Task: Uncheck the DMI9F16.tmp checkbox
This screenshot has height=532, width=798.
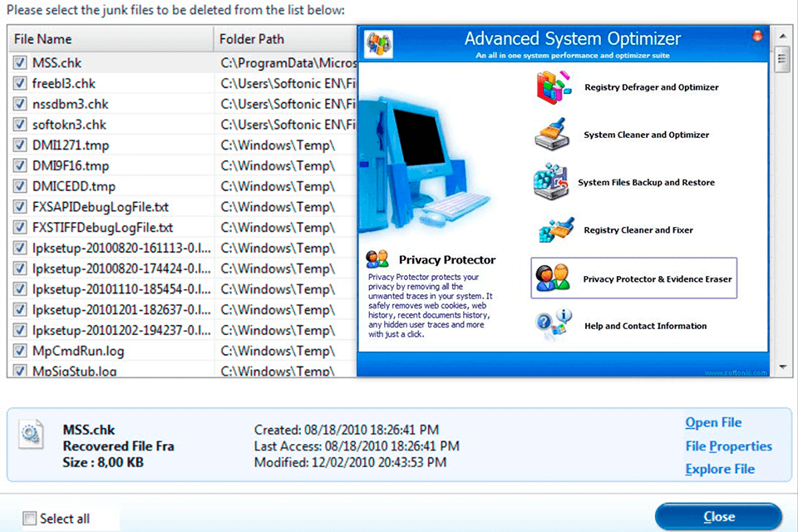Action: (20, 165)
